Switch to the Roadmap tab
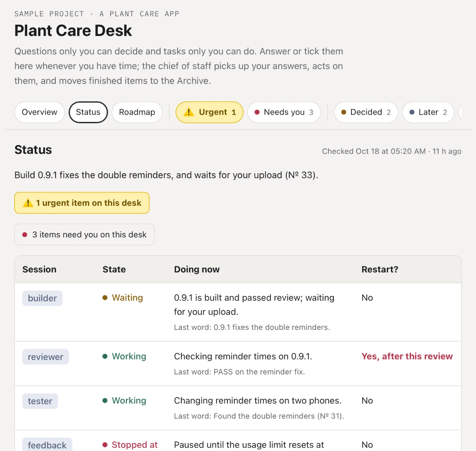 click(x=137, y=112)
